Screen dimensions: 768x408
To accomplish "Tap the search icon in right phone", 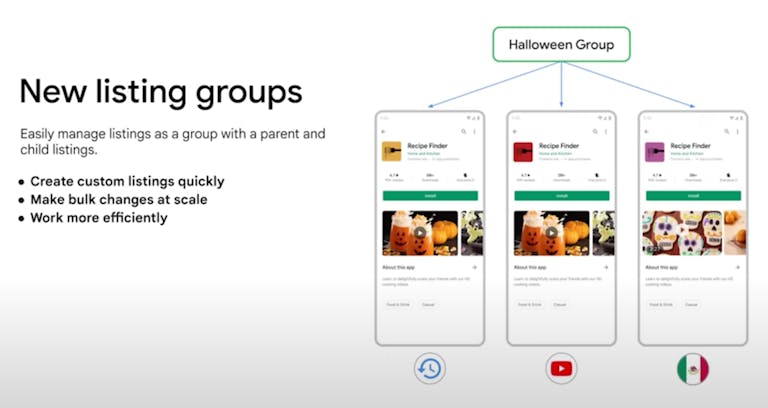I will coord(726,131).
